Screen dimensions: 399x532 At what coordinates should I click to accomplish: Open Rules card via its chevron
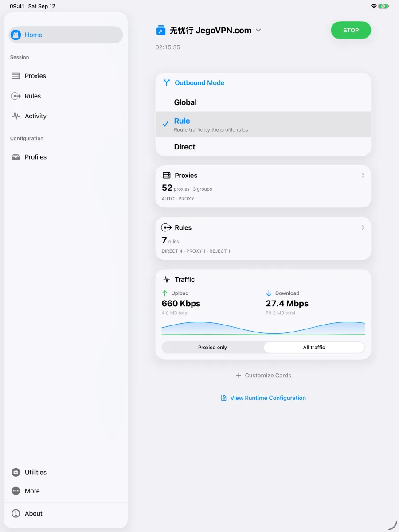[x=363, y=227]
